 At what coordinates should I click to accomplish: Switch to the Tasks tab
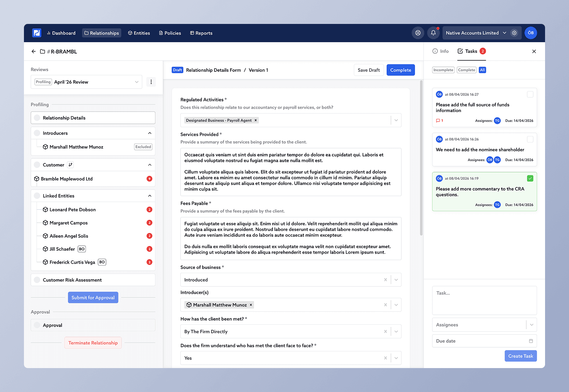click(471, 51)
